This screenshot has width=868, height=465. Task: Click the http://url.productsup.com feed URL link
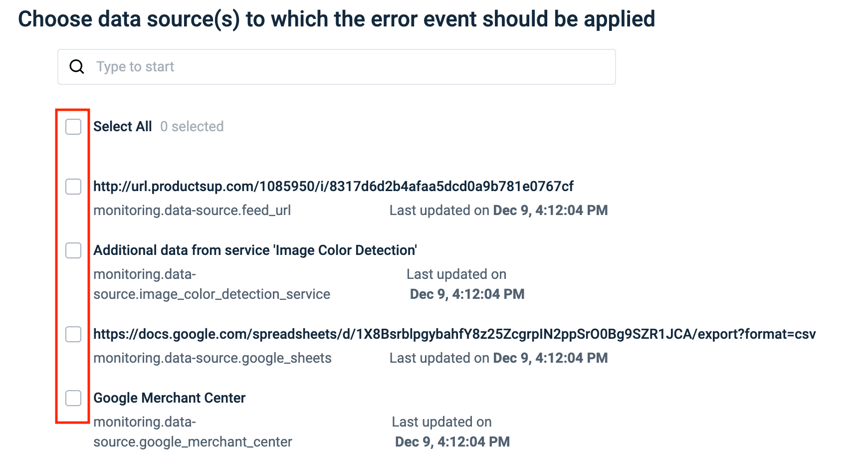(x=333, y=186)
